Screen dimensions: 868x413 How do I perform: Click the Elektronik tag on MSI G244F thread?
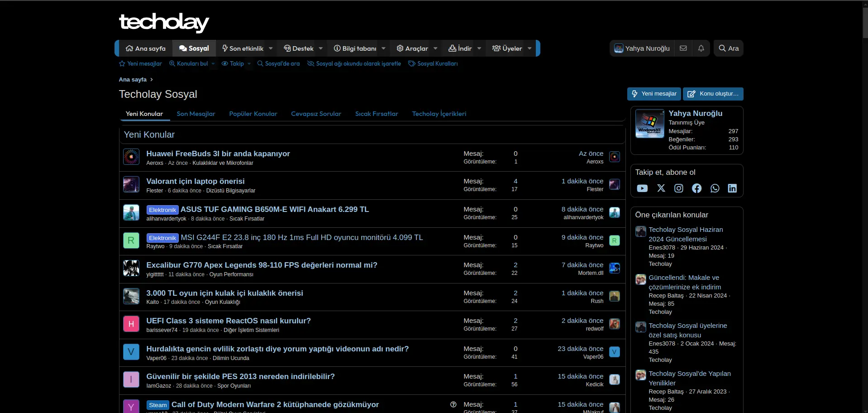[x=162, y=238]
